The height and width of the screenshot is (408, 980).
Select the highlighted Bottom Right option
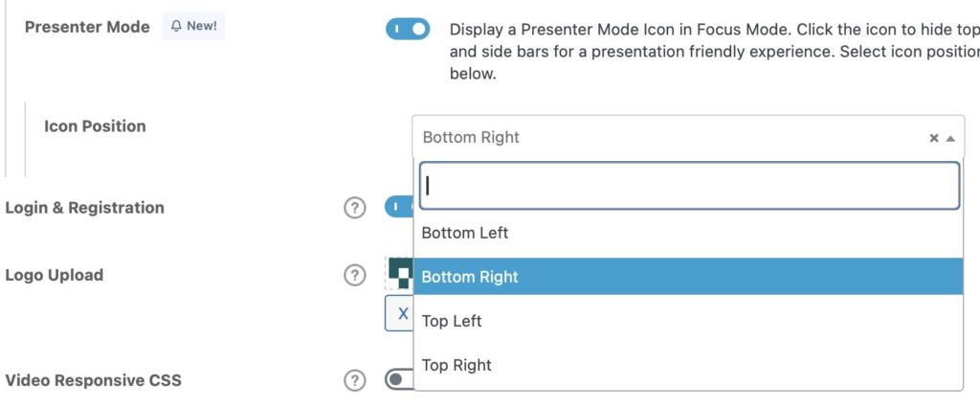(x=688, y=277)
